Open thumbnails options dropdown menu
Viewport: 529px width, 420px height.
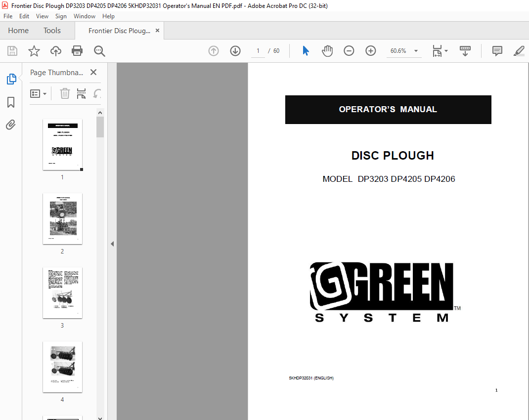click(x=38, y=93)
